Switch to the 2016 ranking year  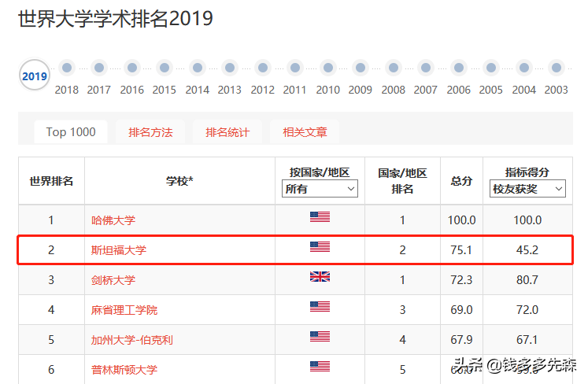point(132,68)
